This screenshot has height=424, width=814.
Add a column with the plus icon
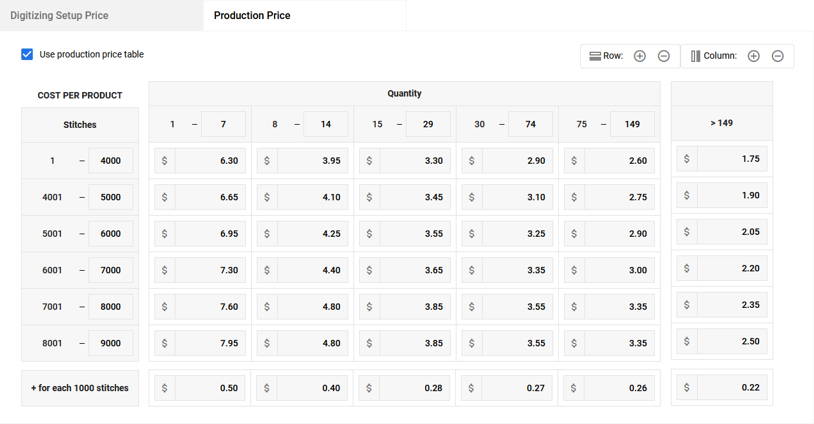(753, 56)
